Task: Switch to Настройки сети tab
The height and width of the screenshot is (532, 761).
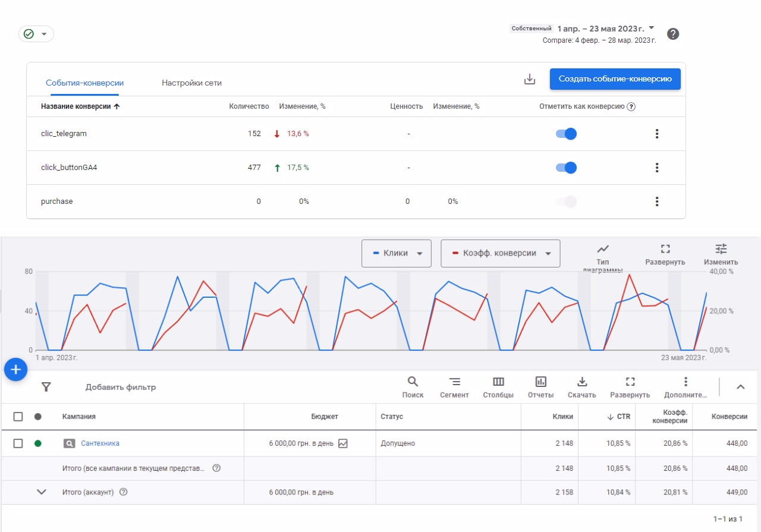Action: [x=191, y=83]
